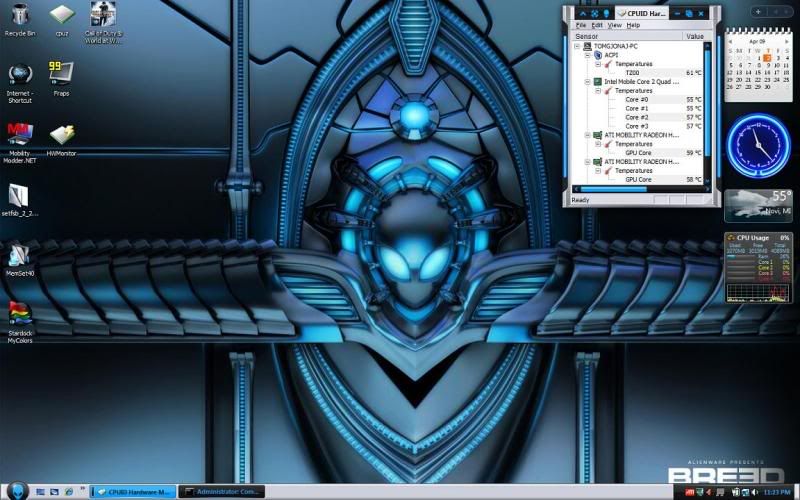Open the Novi, MI weather gadget
The image size is (800, 500).
[x=758, y=206]
